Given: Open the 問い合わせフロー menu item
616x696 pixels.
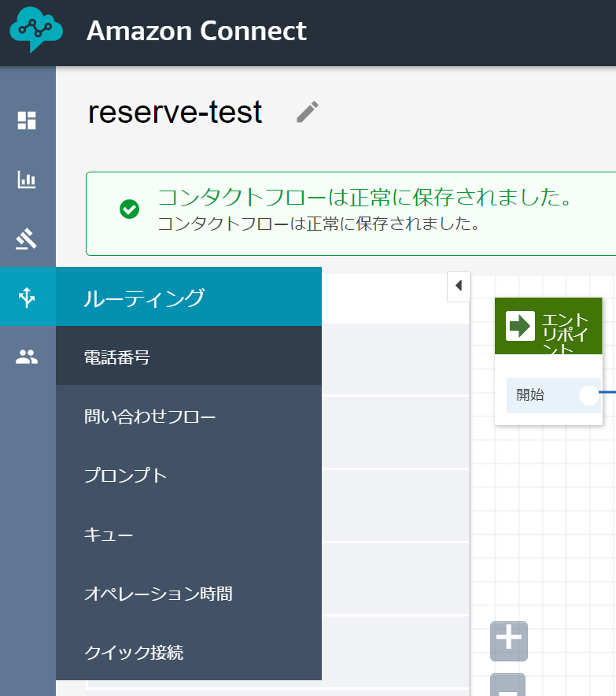Looking at the screenshot, I should coord(189,416).
